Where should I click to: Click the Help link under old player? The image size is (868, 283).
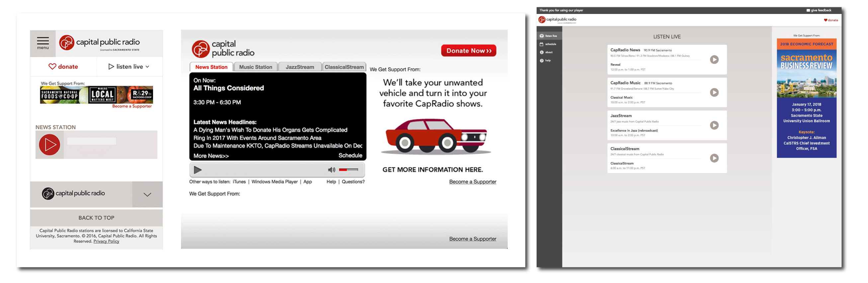331,182
